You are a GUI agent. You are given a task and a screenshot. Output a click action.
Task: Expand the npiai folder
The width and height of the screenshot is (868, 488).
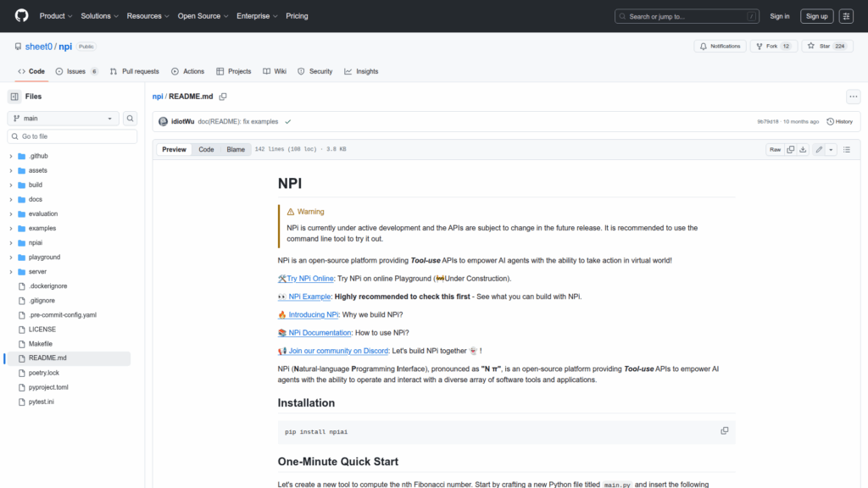11,242
